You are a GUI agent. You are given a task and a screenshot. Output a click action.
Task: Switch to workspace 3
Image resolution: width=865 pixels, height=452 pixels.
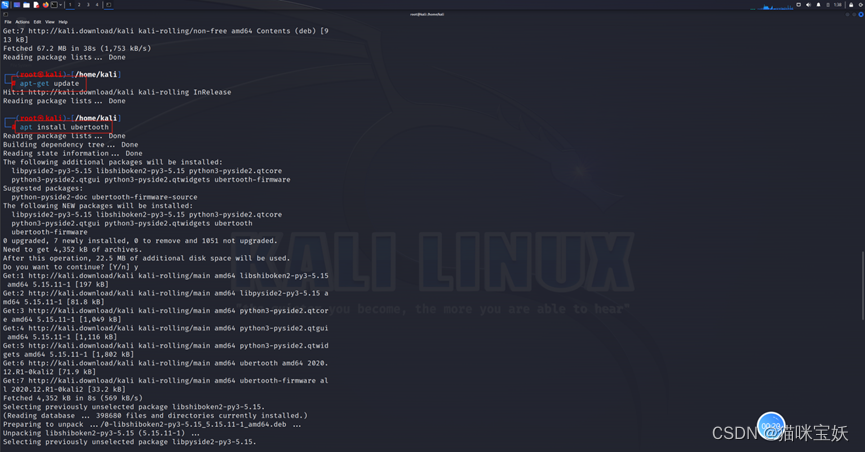[x=88, y=5]
